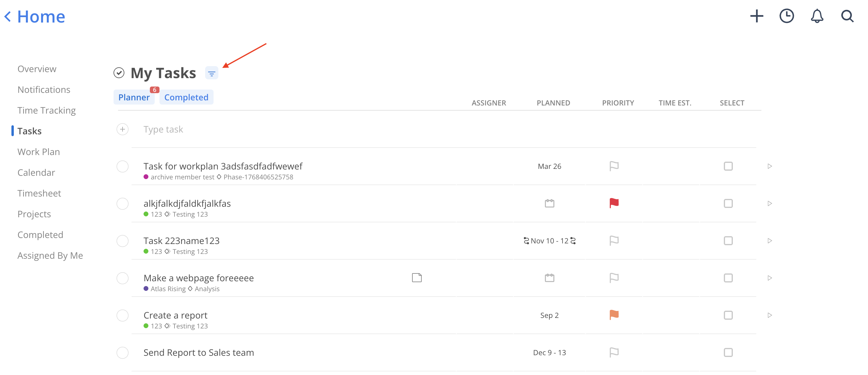
Task: Click red priority flag on alkjfalkdjfaldkfjalkfas
Action: point(614,203)
